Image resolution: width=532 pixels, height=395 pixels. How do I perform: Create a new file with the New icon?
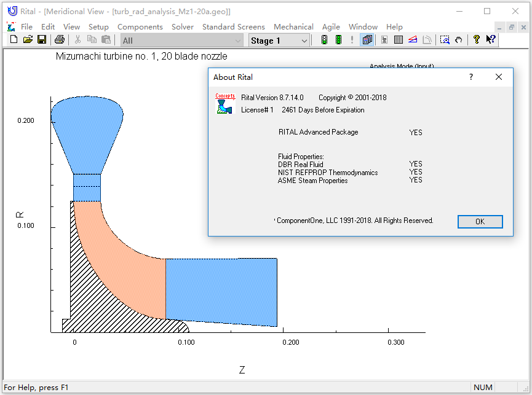point(14,40)
